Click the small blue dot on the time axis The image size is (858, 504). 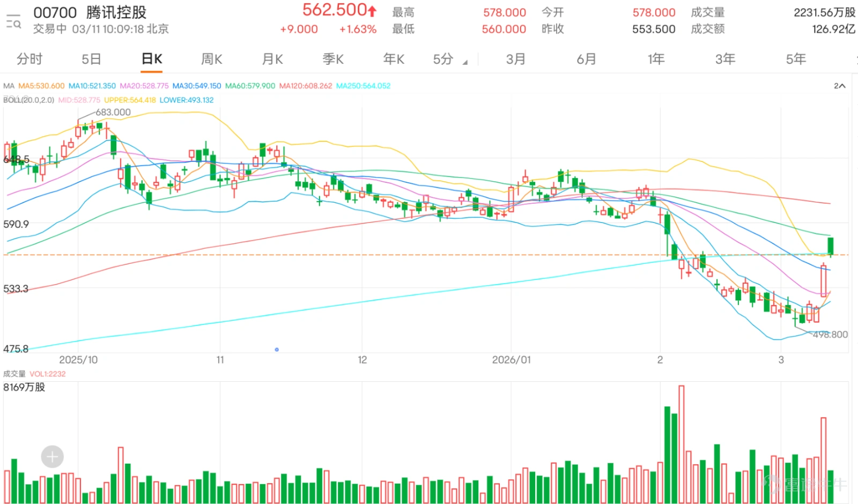[x=277, y=350]
